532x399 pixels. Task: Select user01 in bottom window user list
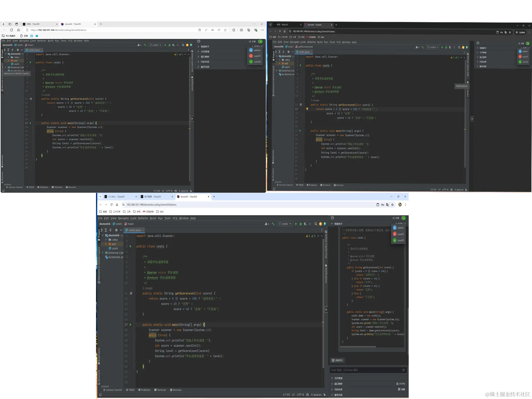coord(398,234)
